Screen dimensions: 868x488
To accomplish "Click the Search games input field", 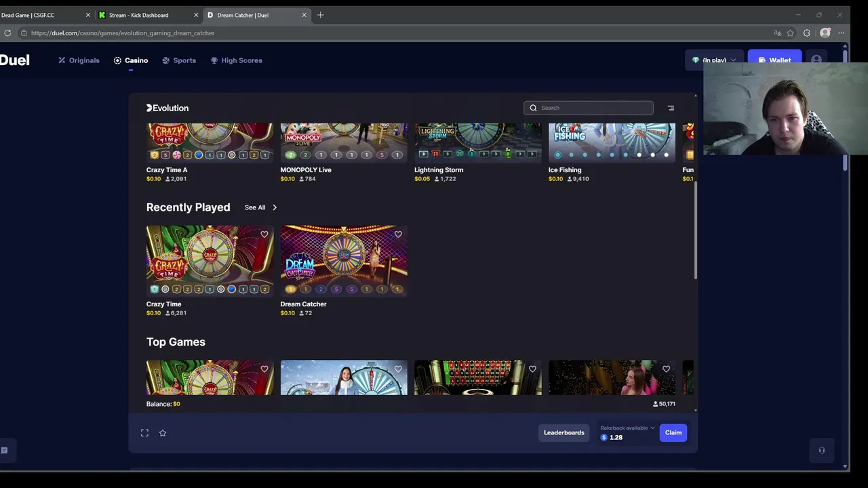I will click(x=589, y=108).
